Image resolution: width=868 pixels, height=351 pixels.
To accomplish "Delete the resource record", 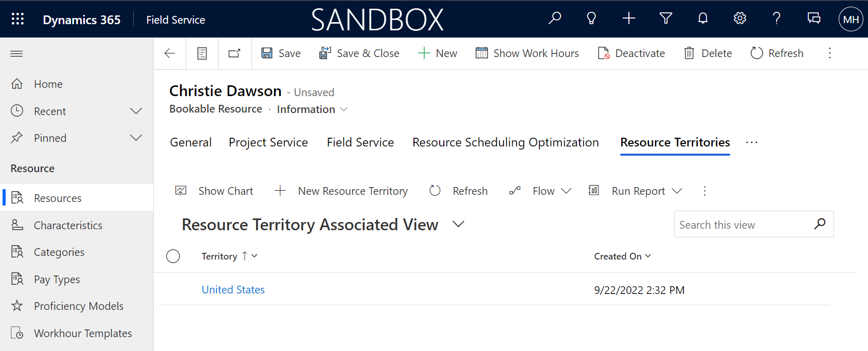I will (708, 53).
